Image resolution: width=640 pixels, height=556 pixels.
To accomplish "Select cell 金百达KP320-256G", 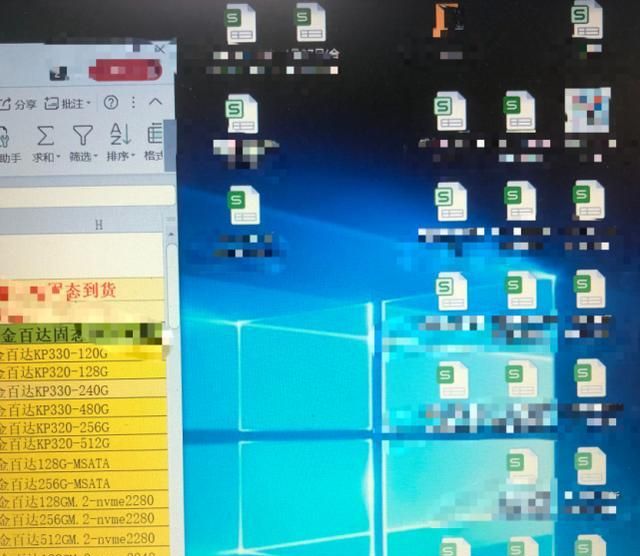I will click(83, 427).
